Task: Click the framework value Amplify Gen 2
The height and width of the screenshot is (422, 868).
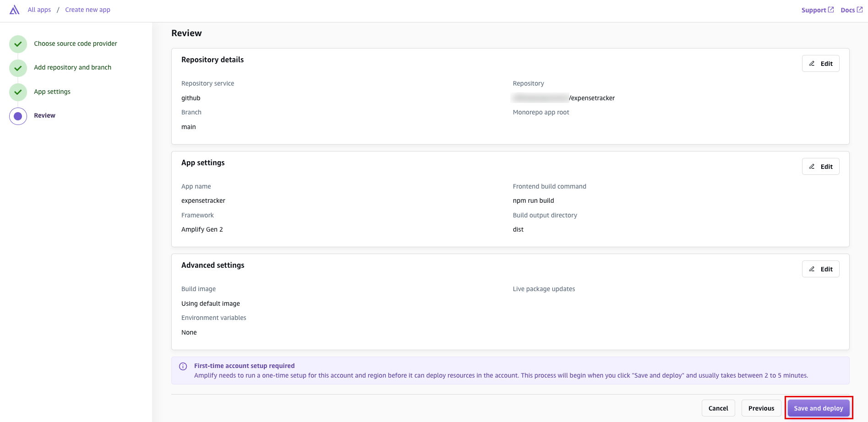Action: (x=202, y=229)
